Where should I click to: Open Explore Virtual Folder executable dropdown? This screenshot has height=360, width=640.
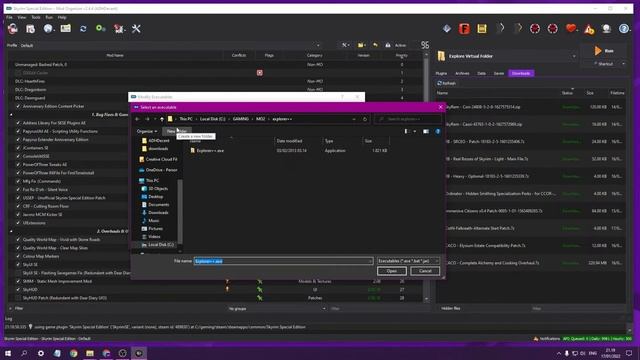(x=507, y=56)
